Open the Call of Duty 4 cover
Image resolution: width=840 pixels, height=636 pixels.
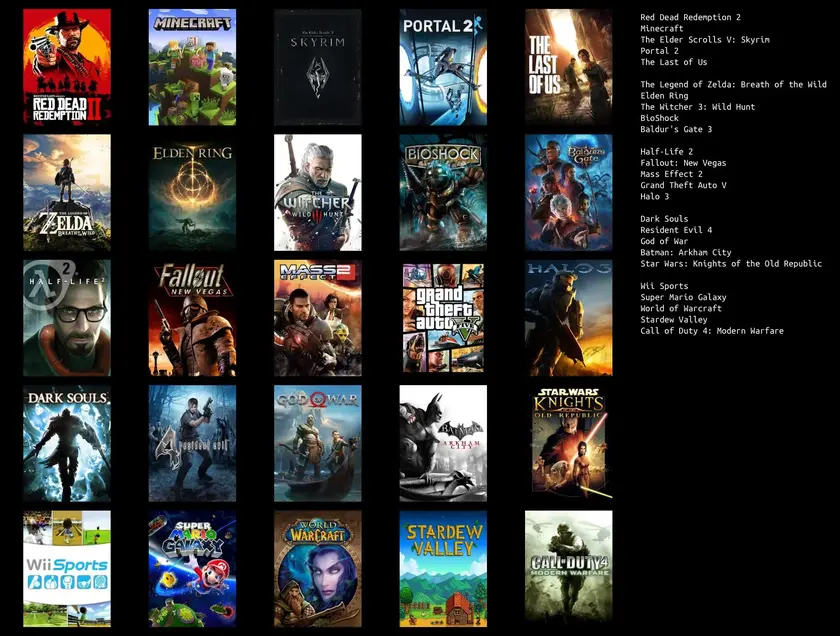point(568,568)
